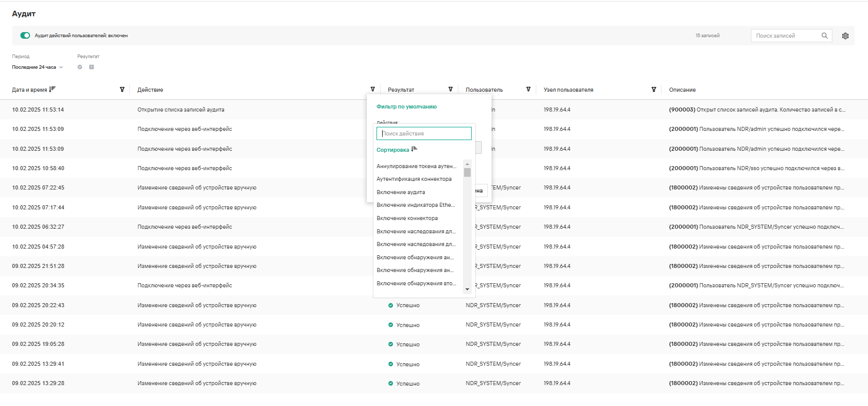Open row dated 09.02.2025 21:51:28
Image resolution: width=868 pixels, height=406 pixels.
click(x=38, y=266)
